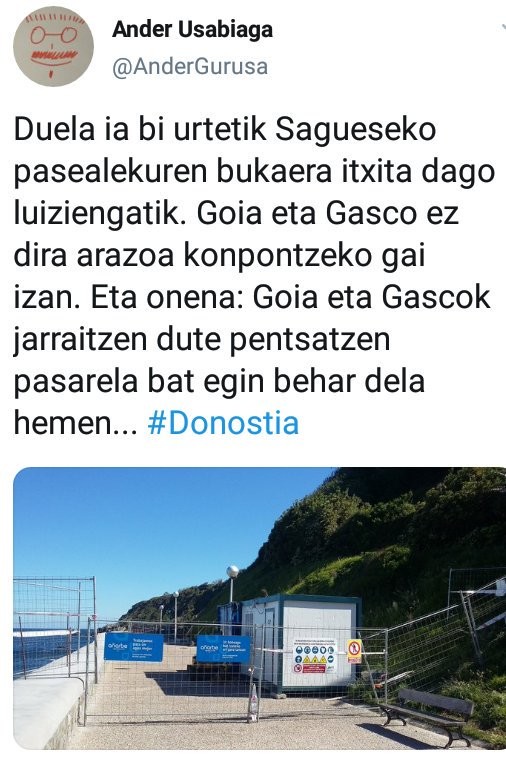506x768 pixels.
Task: Click the no-pedestrians prohibition sign in photo
Action: (x=354, y=651)
